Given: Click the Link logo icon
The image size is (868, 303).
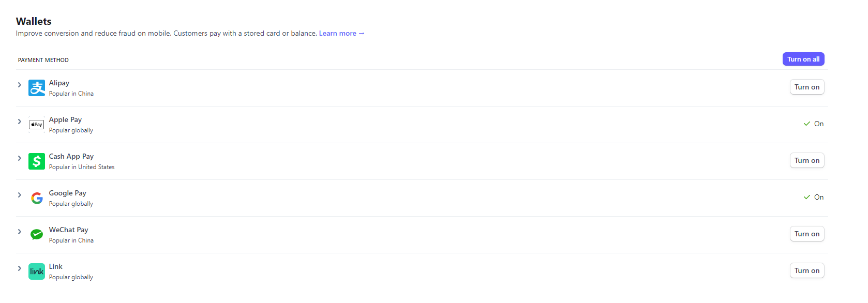Looking at the screenshot, I should coord(36,271).
